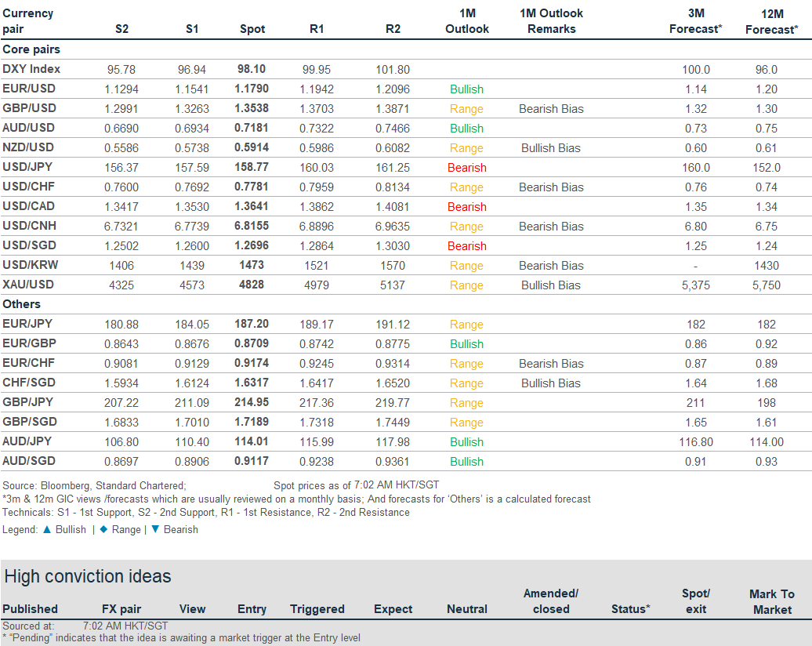This screenshot has height=646, width=812.
Task: Select the EUR/USD currency pair label
Action: [29, 89]
